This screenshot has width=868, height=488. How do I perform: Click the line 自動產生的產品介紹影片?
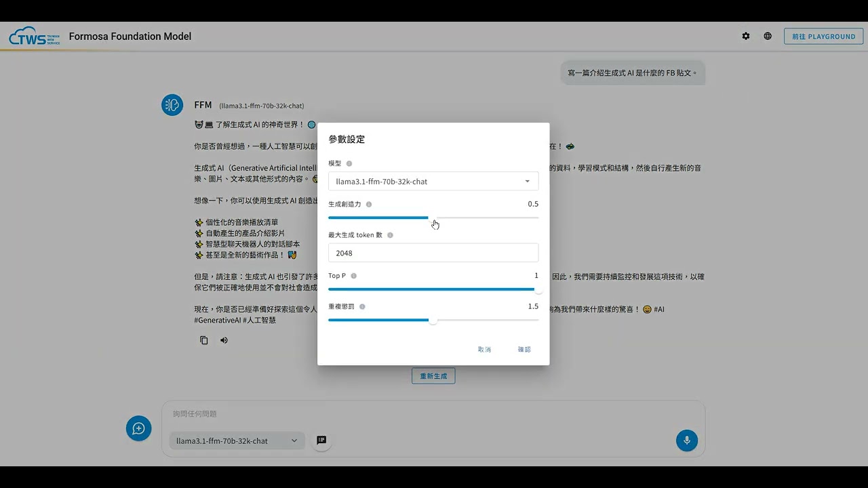(x=240, y=233)
